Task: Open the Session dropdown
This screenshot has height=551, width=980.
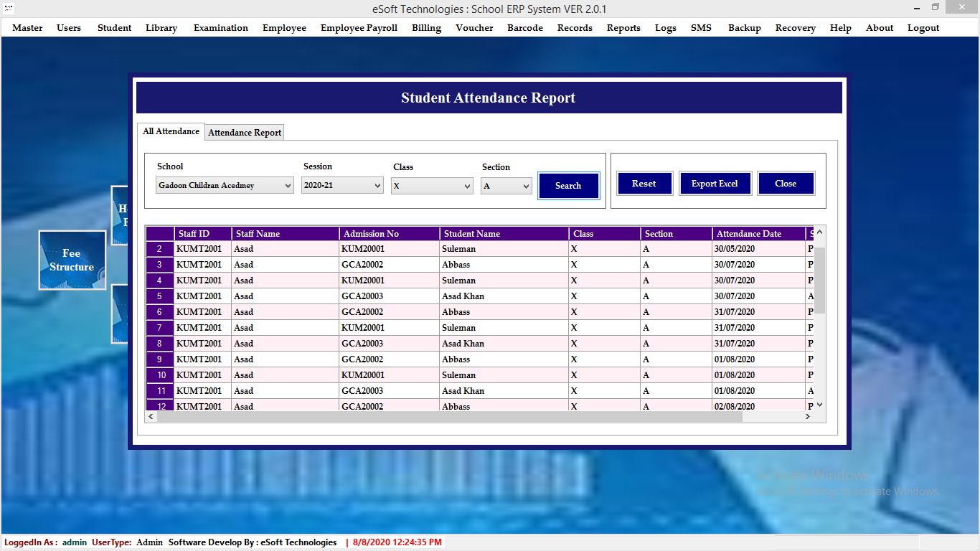Action: tap(342, 186)
